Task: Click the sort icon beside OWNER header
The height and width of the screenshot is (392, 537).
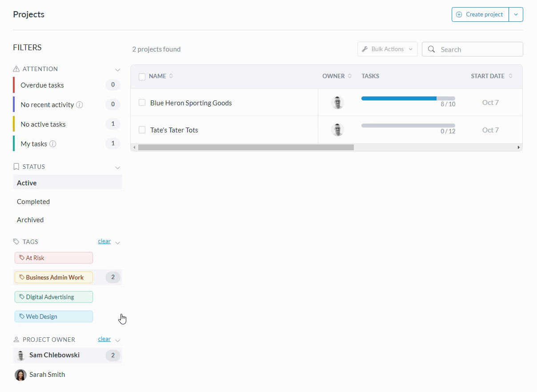Action: (349, 76)
